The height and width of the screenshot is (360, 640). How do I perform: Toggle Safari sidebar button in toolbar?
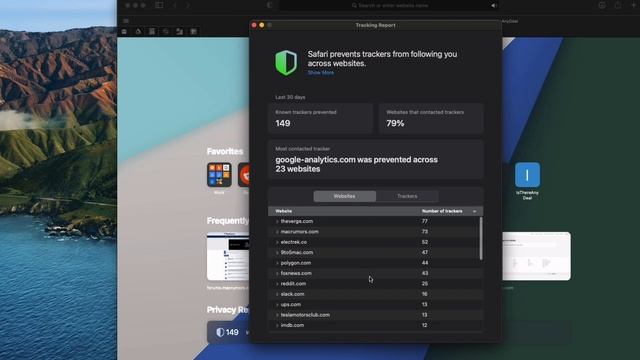point(159,5)
